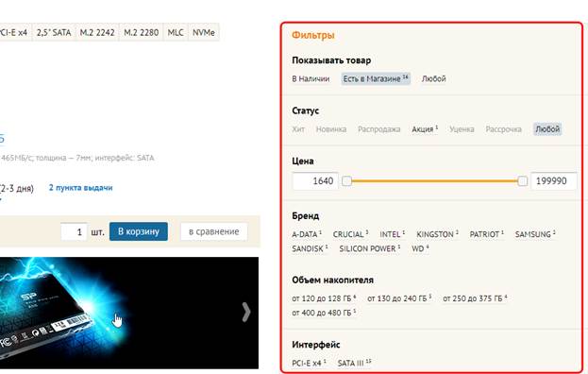The height and width of the screenshot is (374, 588).
Task: Choose capacity 'от 250 до 375 ГБ'
Action: point(475,298)
